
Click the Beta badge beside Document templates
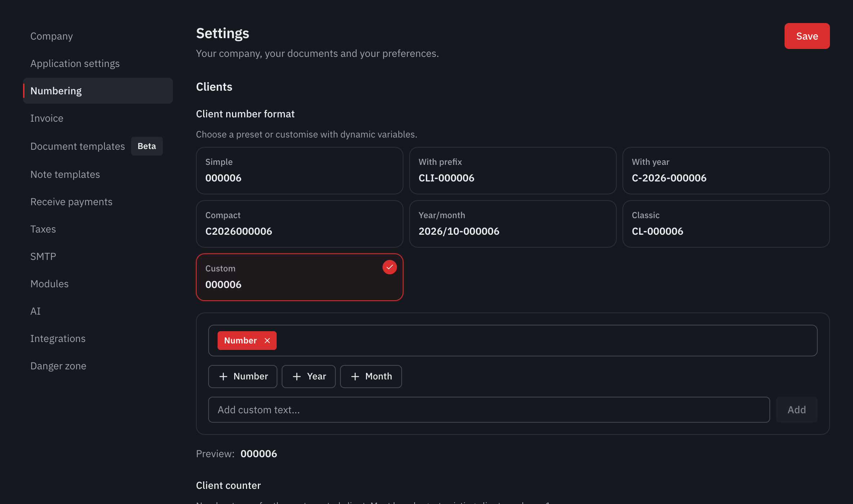(147, 146)
